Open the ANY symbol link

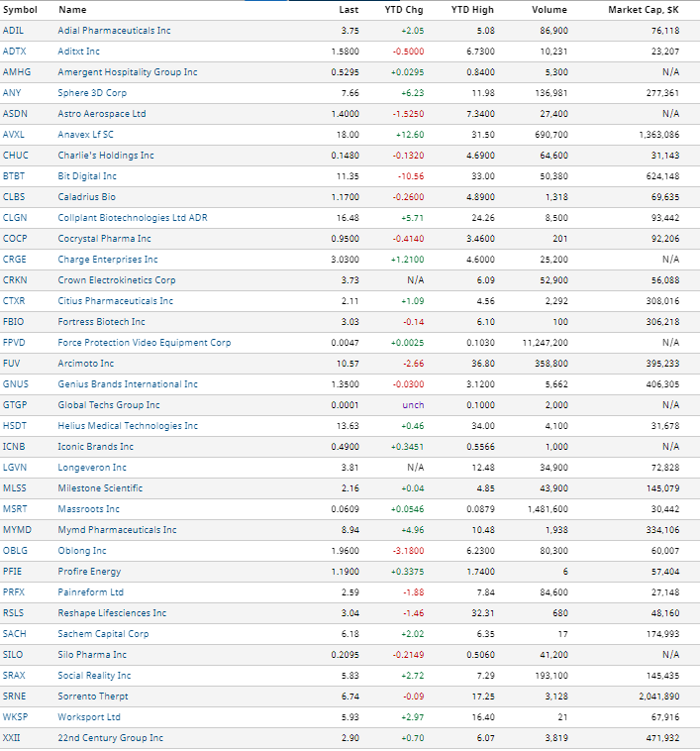12,93
